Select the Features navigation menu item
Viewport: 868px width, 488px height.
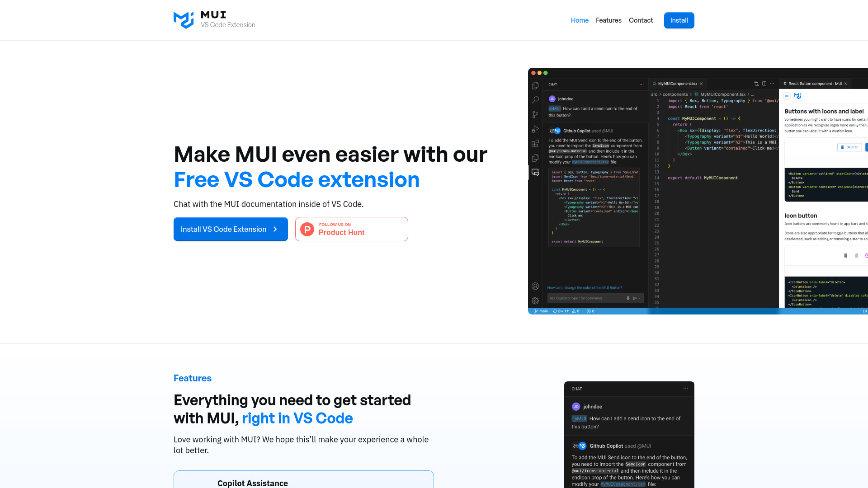(x=609, y=20)
